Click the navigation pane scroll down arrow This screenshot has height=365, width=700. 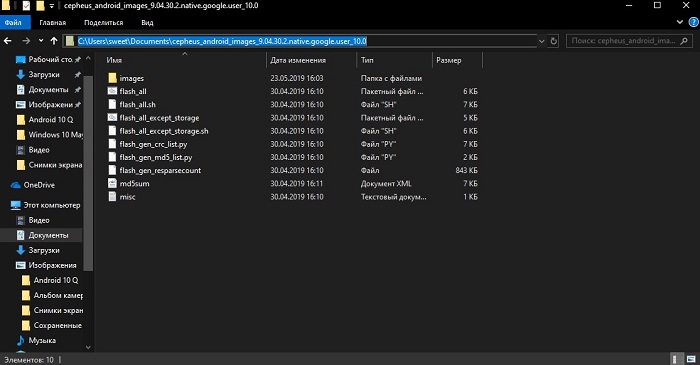coord(88,347)
